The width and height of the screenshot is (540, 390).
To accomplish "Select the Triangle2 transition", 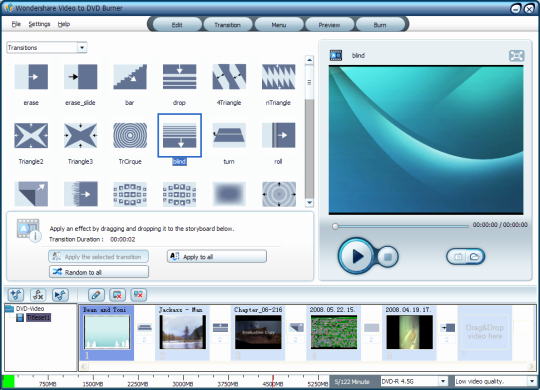I will pyautogui.click(x=31, y=135).
